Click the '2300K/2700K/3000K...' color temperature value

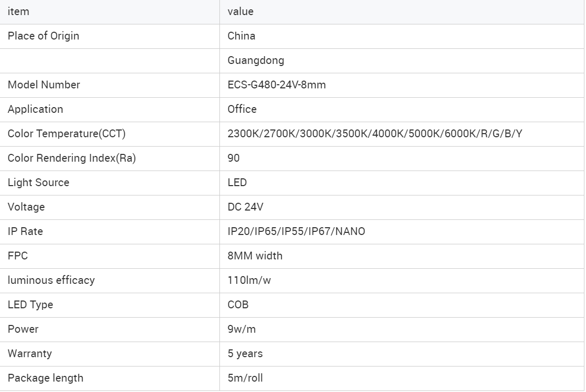point(375,134)
